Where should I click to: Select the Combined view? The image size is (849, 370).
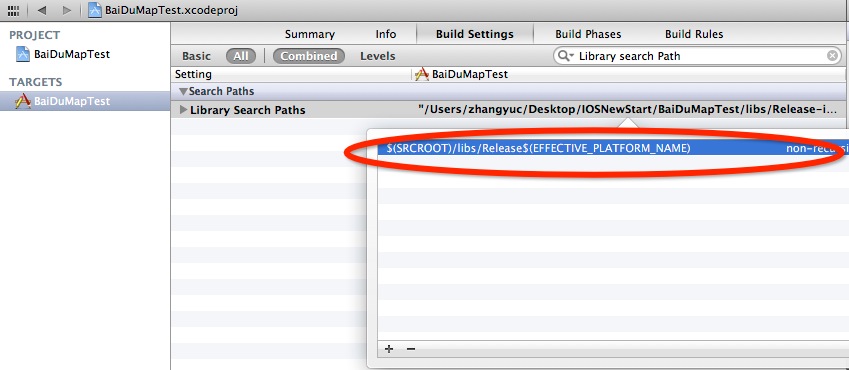click(309, 56)
